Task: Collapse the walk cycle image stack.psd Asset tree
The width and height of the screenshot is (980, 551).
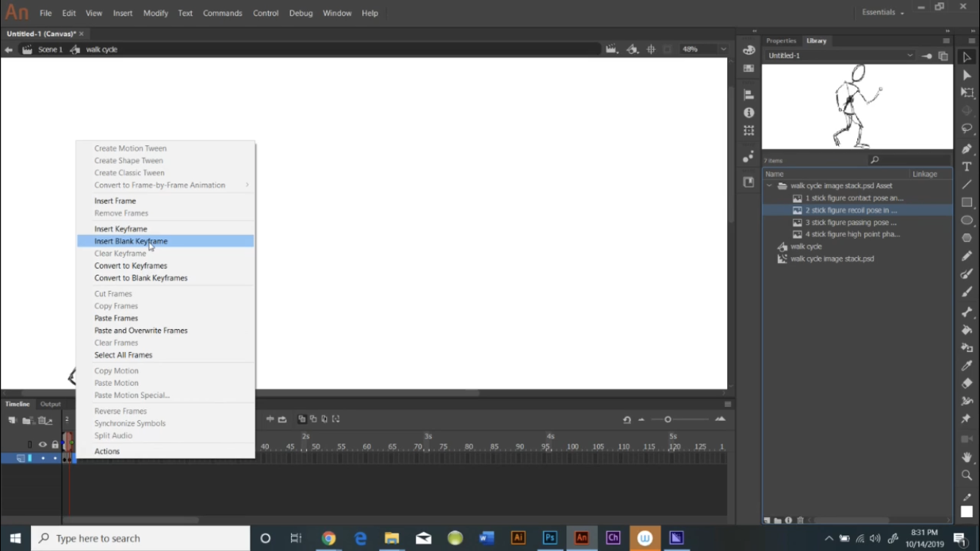Action: click(x=770, y=185)
